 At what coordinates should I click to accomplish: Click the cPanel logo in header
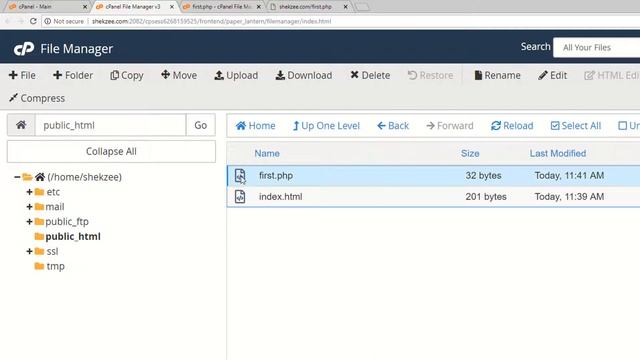click(x=24, y=49)
